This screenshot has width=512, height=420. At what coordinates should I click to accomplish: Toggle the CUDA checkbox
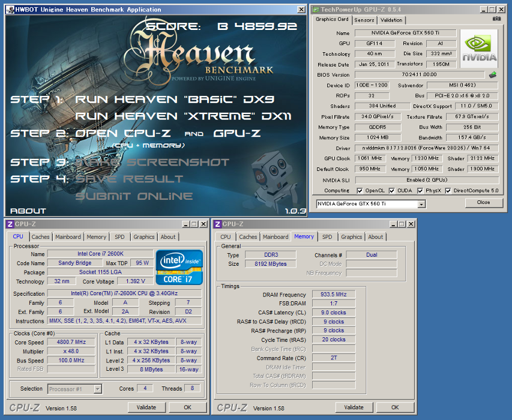392,191
